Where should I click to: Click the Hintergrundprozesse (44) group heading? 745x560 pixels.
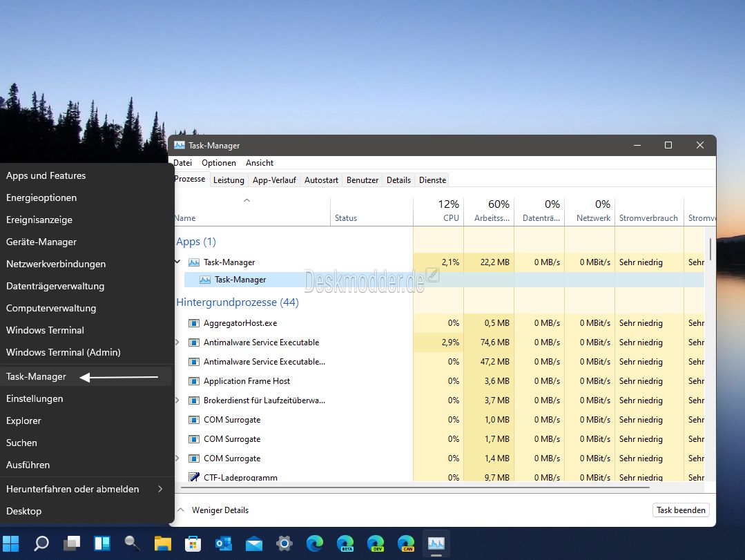[237, 302]
